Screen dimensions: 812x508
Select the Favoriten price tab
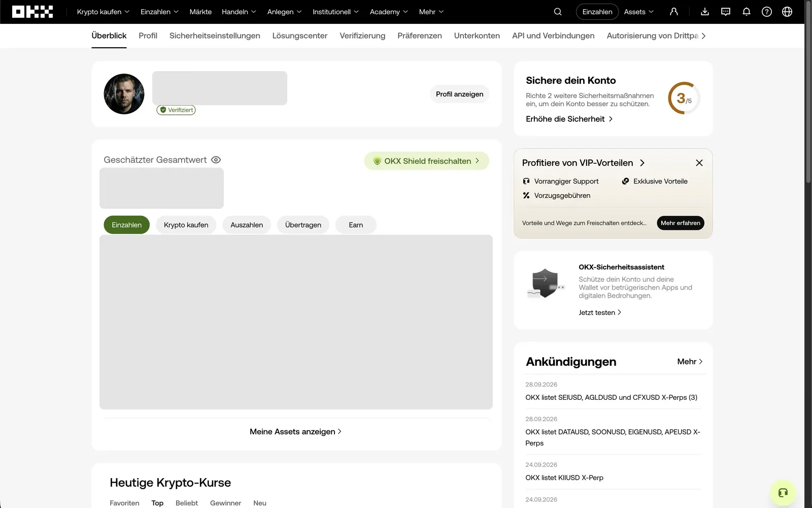(124, 503)
